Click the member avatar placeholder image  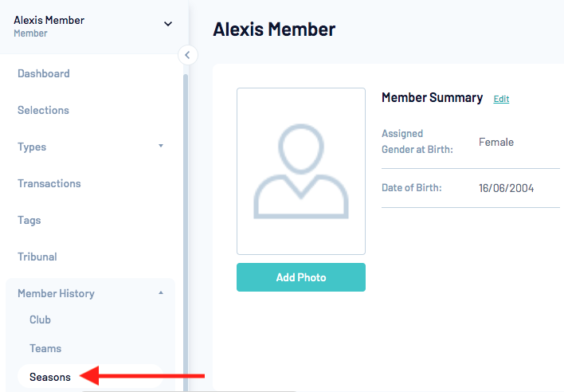301,171
